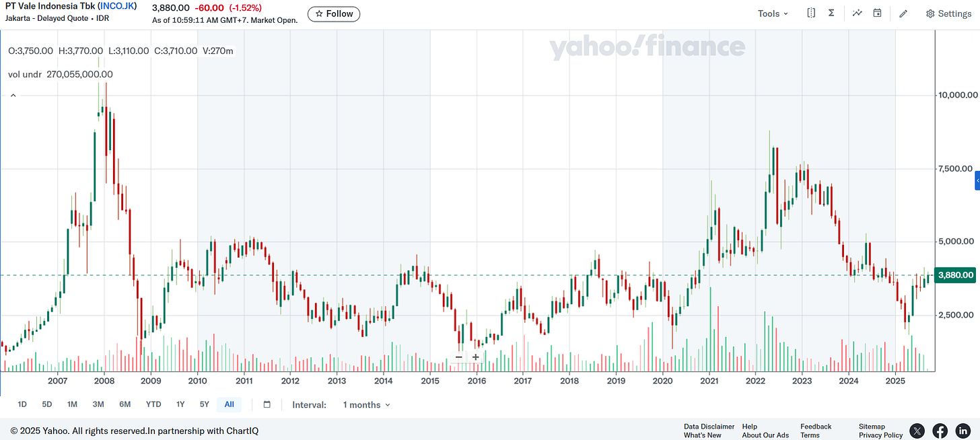Open About Our Ads link
980x440 pixels.
765,435
